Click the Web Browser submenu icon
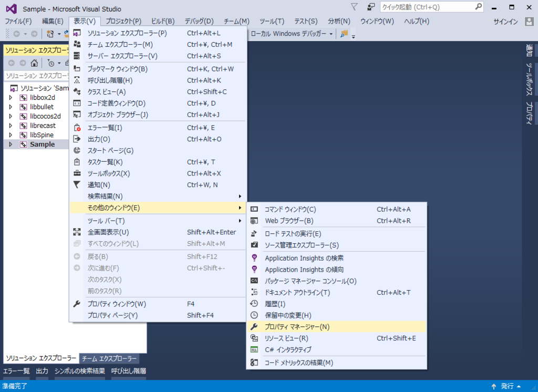 click(254, 221)
